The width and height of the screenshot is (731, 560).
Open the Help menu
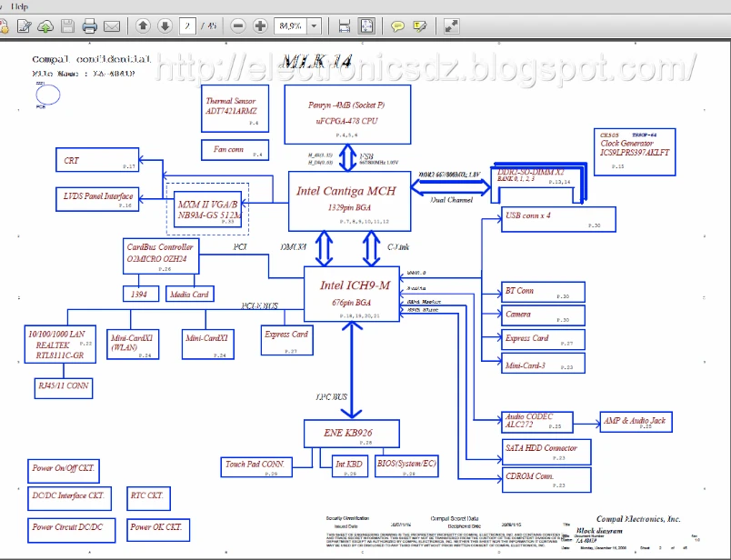point(19,6)
